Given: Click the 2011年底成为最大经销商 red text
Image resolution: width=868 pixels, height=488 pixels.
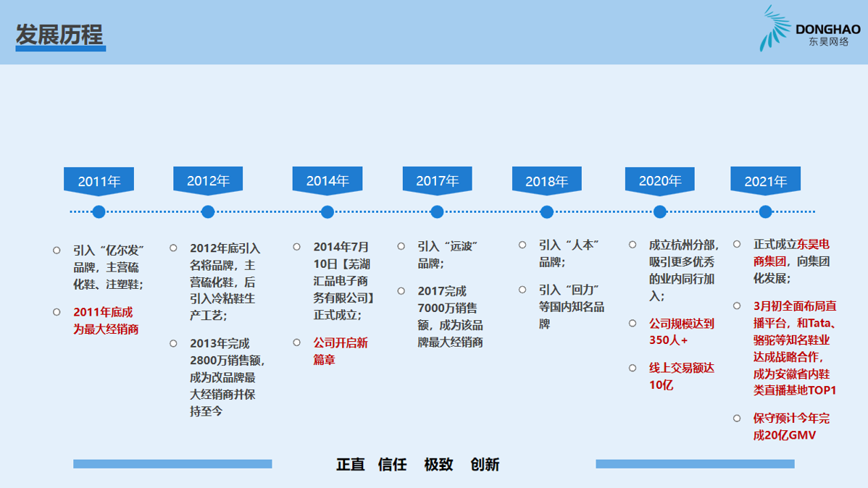Looking at the screenshot, I should (x=105, y=321).
